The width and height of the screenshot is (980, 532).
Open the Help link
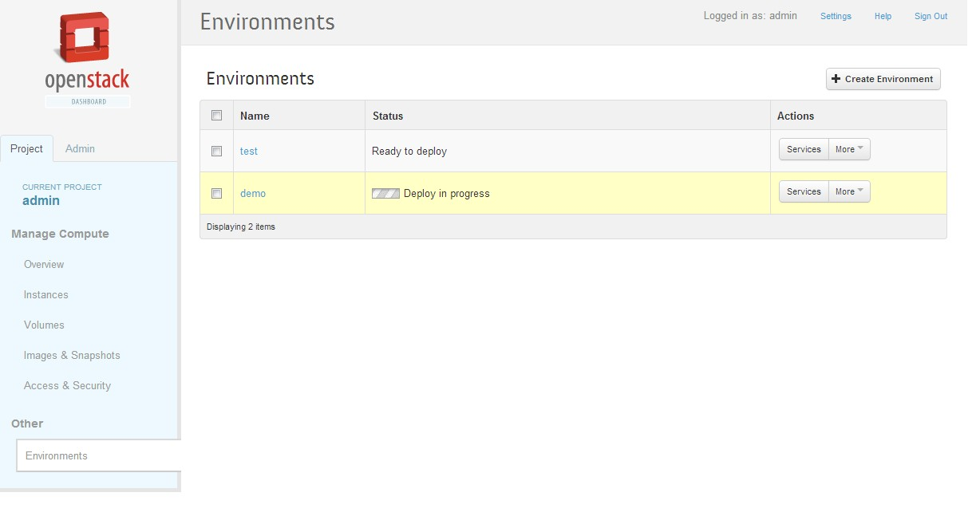[x=883, y=16]
